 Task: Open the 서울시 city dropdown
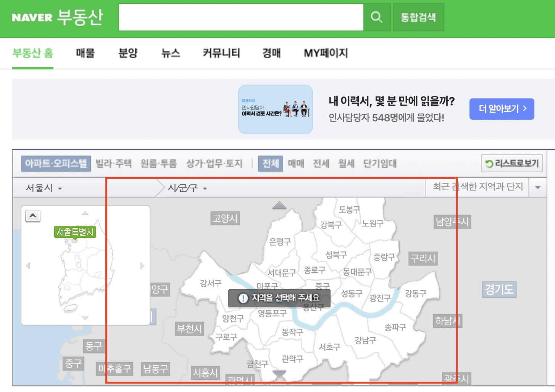click(44, 188)
